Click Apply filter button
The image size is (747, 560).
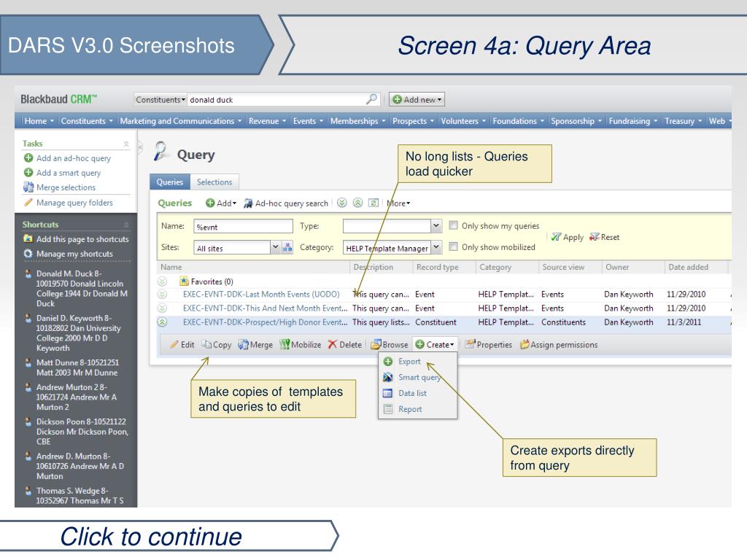(x=568, y=237)
